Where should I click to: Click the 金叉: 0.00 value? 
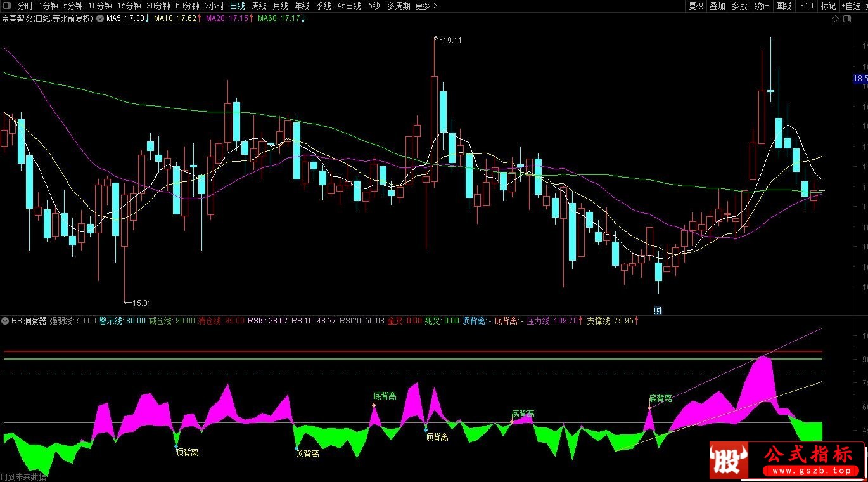tap(404, 321)
